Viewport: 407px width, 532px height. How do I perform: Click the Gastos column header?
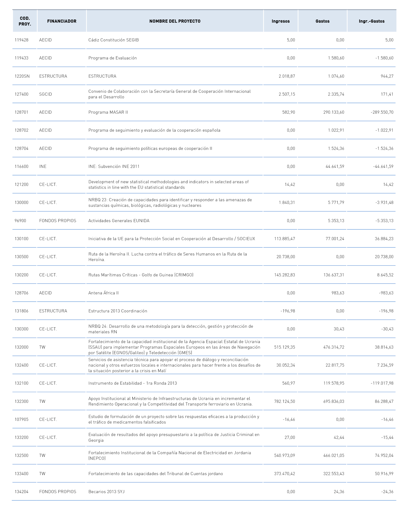[322, 21]
